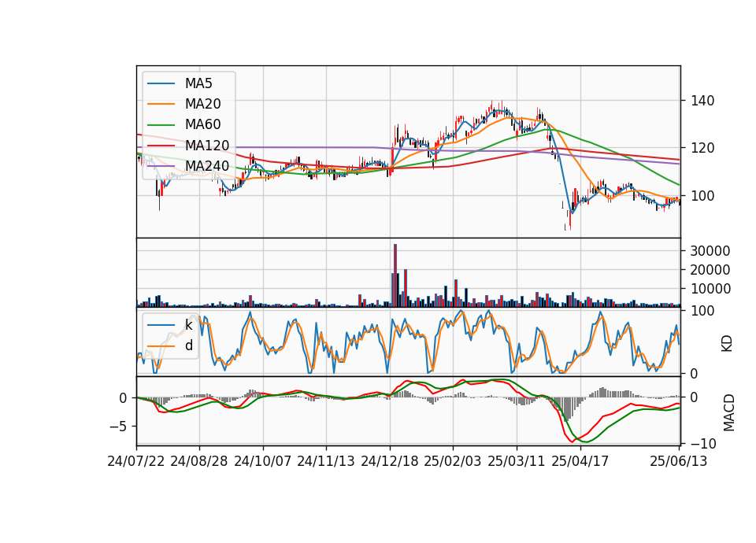Click the 120 price axis label
This screenshot has height=543, width=756.
pyautogui.click(x=702, y=148)
